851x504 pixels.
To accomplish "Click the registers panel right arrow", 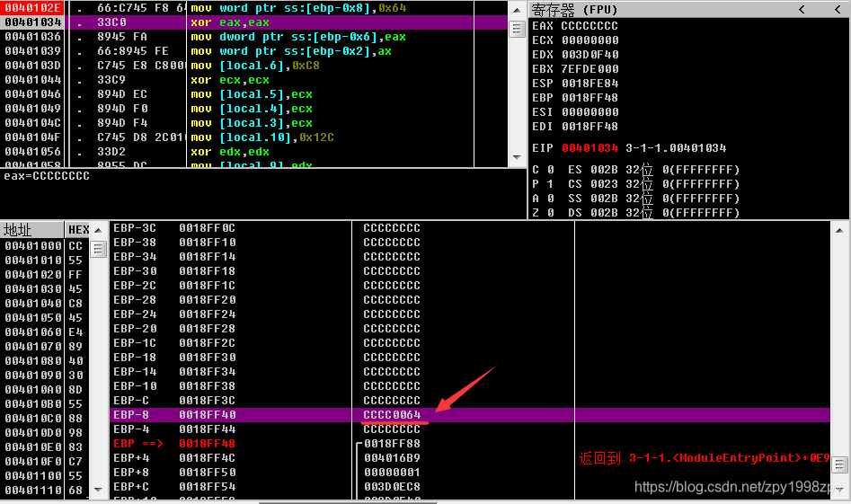I will 838,9.
